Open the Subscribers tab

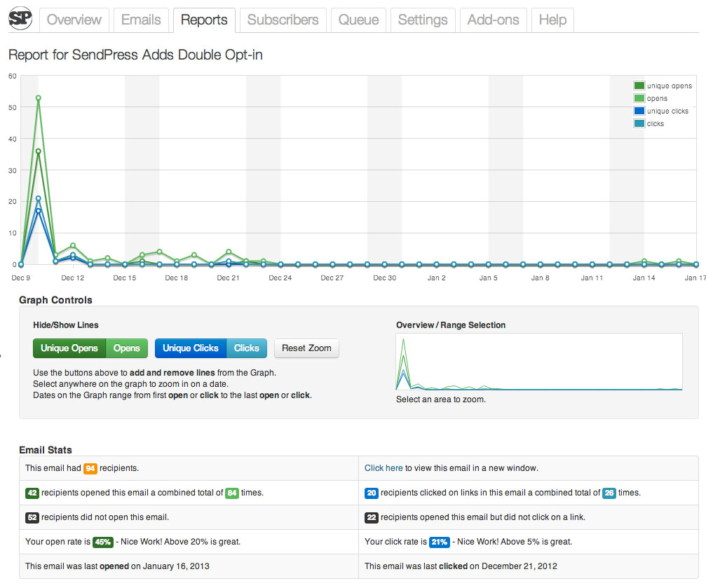coord(283,20)
